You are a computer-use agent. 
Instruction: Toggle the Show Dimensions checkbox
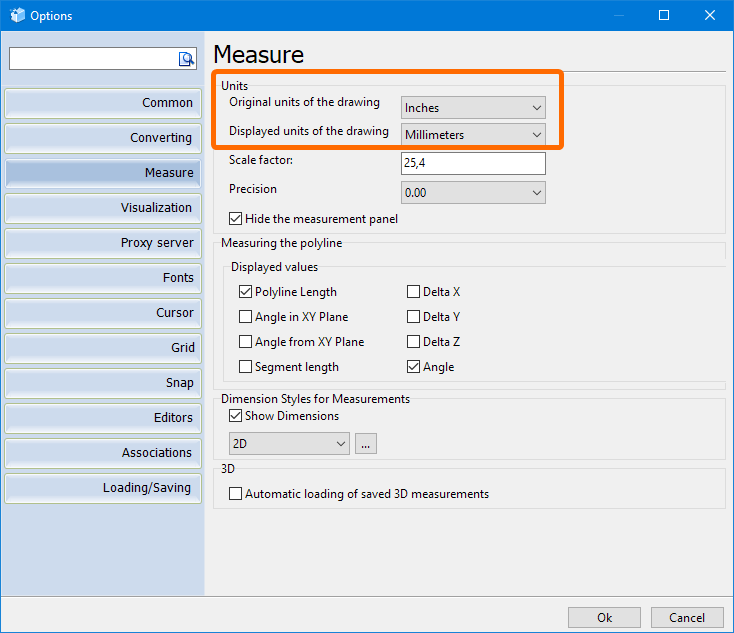coord(235,416)
